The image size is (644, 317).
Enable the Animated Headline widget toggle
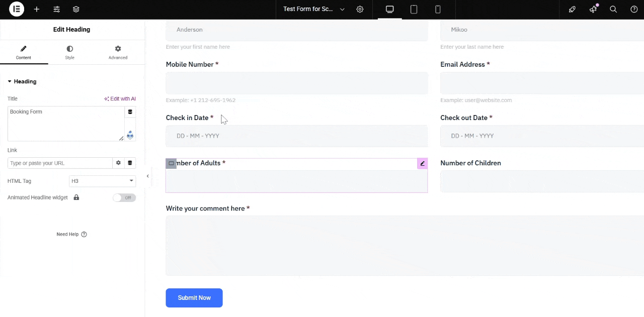pos(124,197)
